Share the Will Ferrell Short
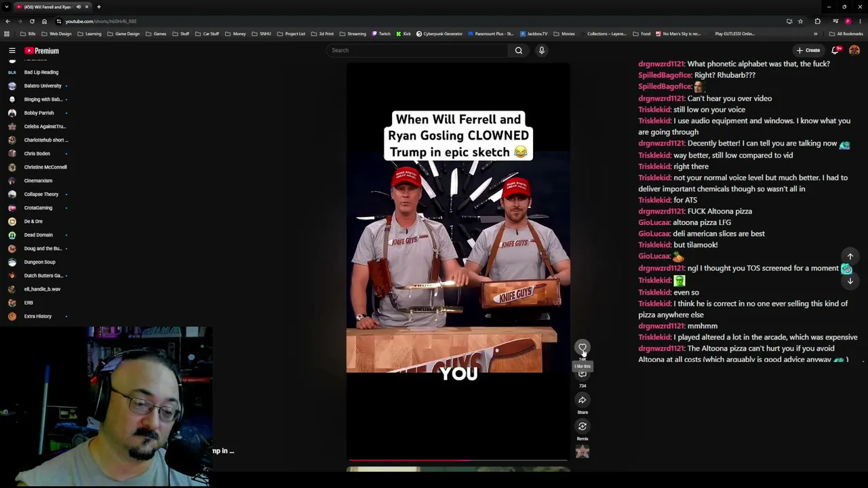 (x=583, y=400)
